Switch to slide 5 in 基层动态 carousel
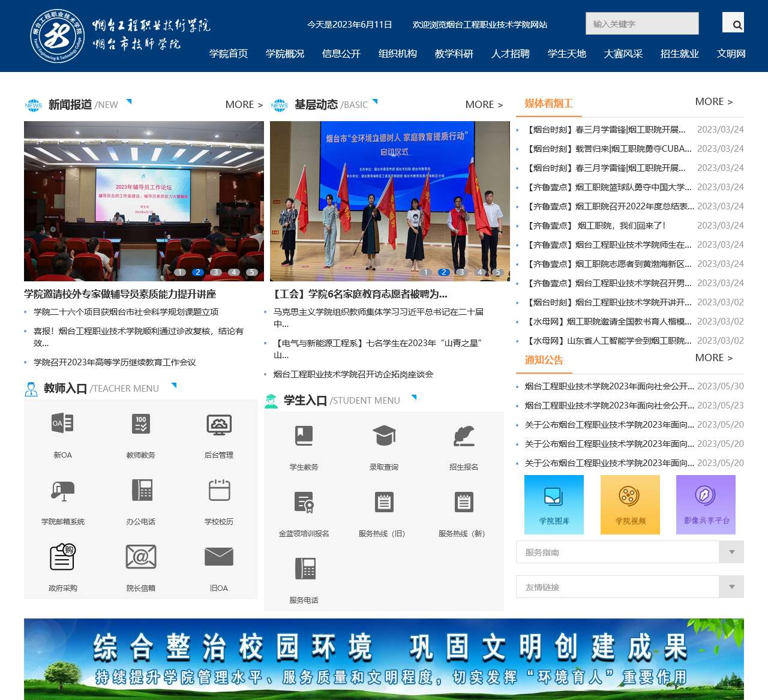768x700 pixels. click(x=497, y=272)
